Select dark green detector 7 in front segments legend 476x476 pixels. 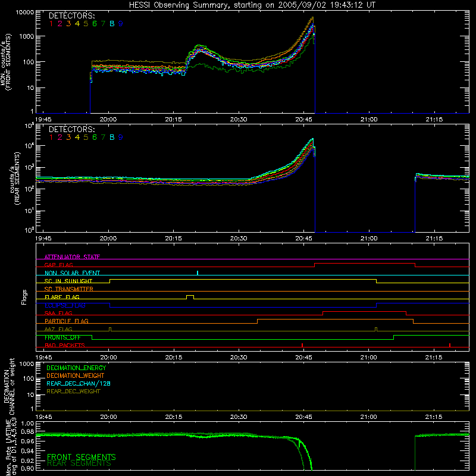pos(103,24)
